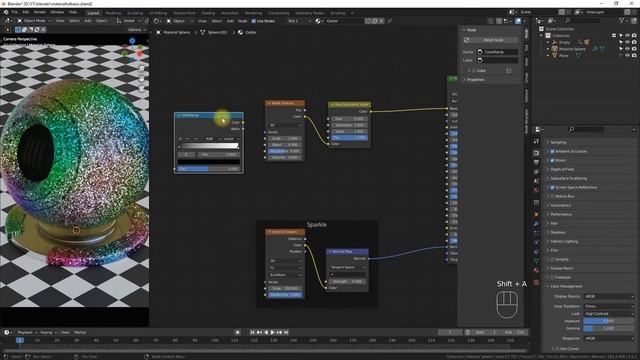Switch to the Shading workspace tab
Image resolution: width=640 pixels, height=360 pixels.
point(207,13)
